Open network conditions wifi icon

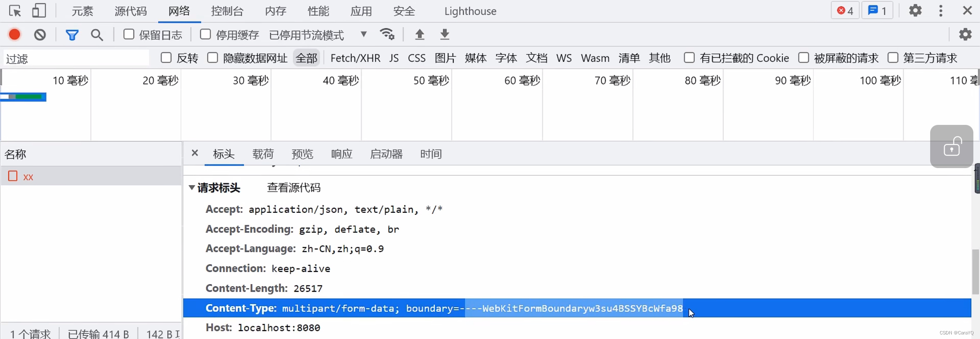click(387, 34)
